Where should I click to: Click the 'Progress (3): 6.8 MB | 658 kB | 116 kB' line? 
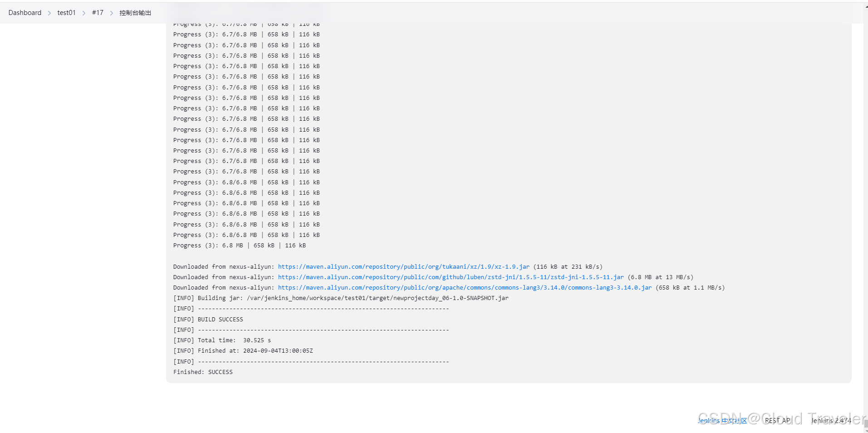[x=240, y=245]
